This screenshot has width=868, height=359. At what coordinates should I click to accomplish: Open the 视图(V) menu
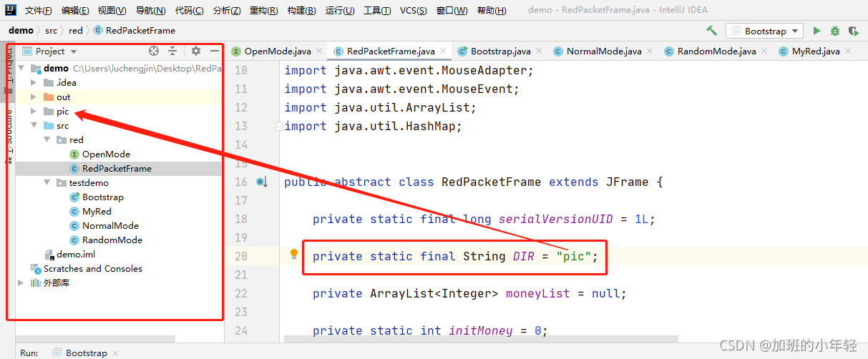coord(112,11)
